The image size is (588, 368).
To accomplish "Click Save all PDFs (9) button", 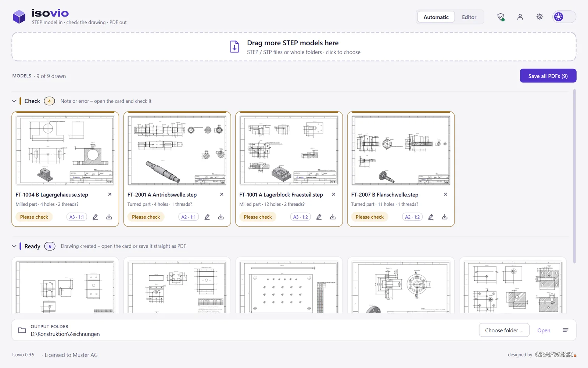I will (x=548, y=76).
